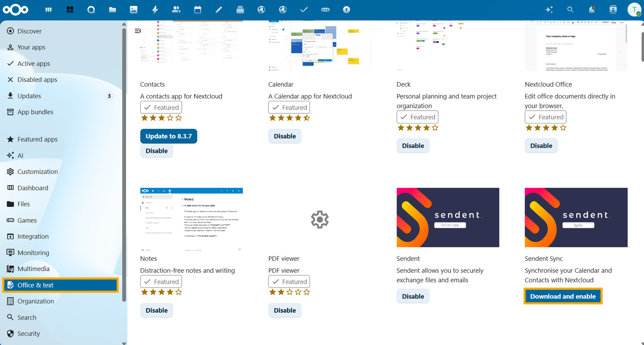644x345 pixels.
Task: Select Active apps in the sidebar
Action: (x=61, y=64)
